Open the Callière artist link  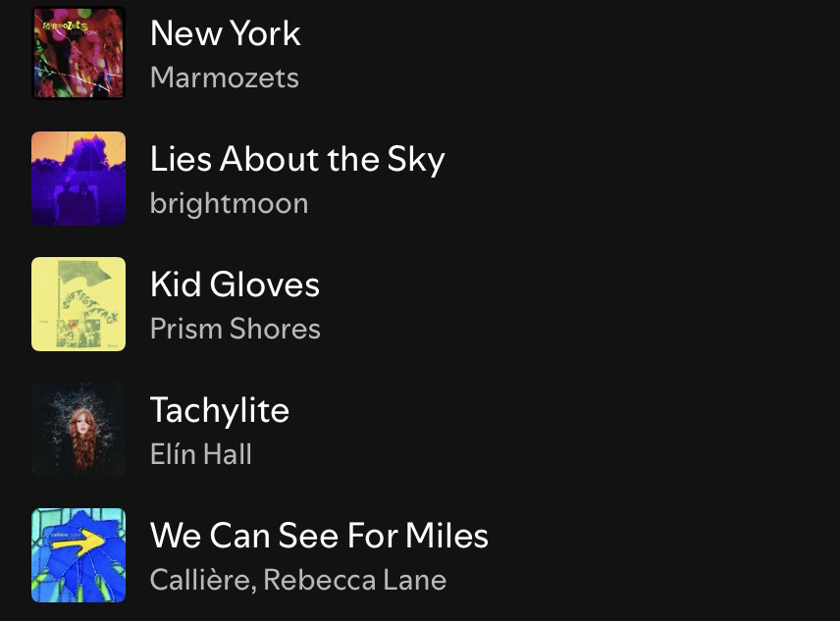201,580
